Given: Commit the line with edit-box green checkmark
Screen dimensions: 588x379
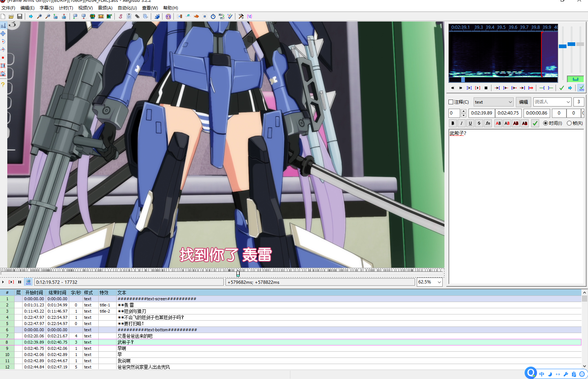Looking at the screenshot, I should [x=535, y=123].
